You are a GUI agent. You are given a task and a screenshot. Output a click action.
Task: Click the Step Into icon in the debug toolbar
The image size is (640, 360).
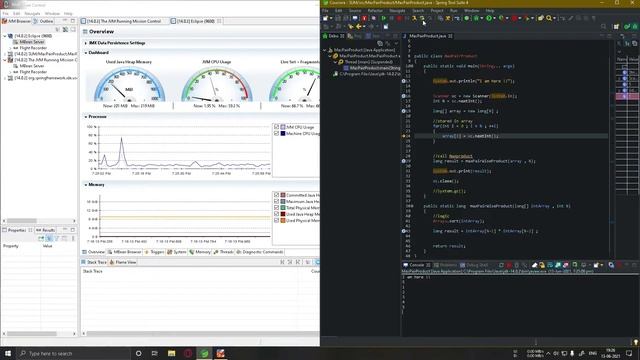tap(414, 18)
